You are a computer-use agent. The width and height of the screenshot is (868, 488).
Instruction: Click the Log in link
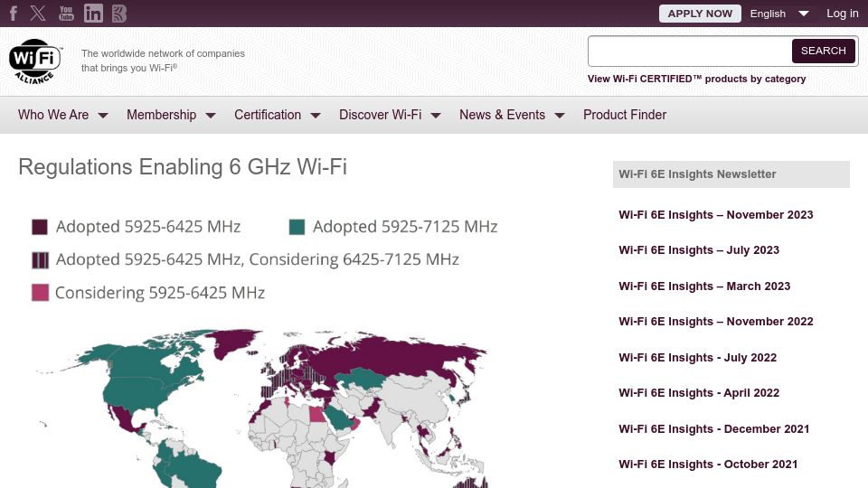coord(842,14)
